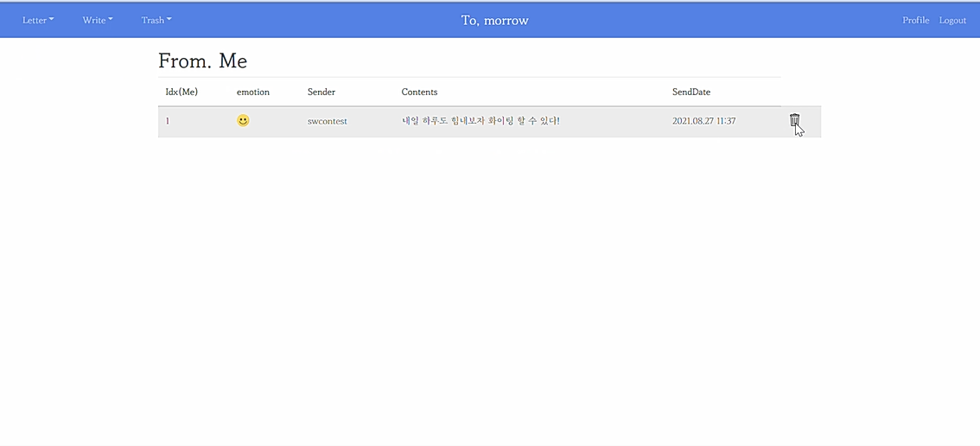Click the From. Me page heading
Viewport: 980px width, 446px height.
tap(202, 61)
